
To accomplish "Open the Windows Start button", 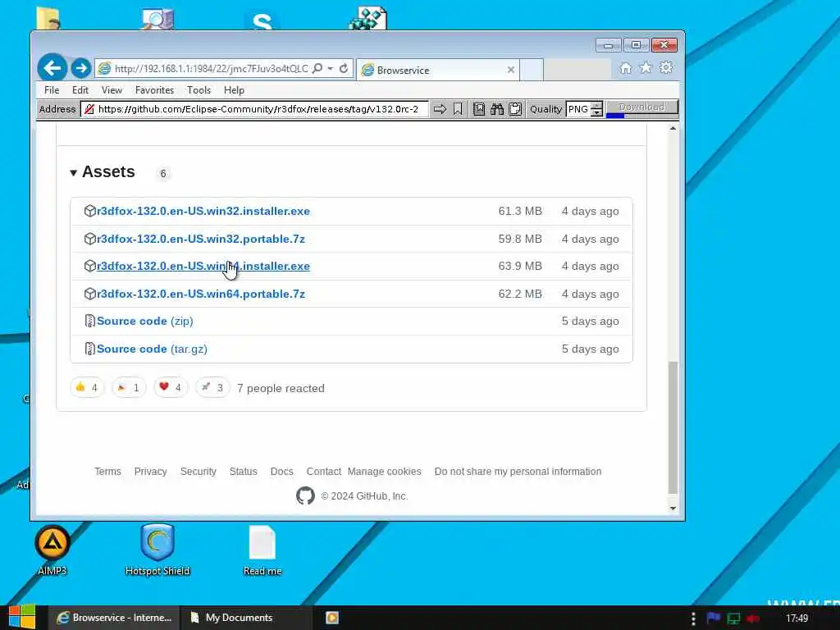I will [22, 617].
